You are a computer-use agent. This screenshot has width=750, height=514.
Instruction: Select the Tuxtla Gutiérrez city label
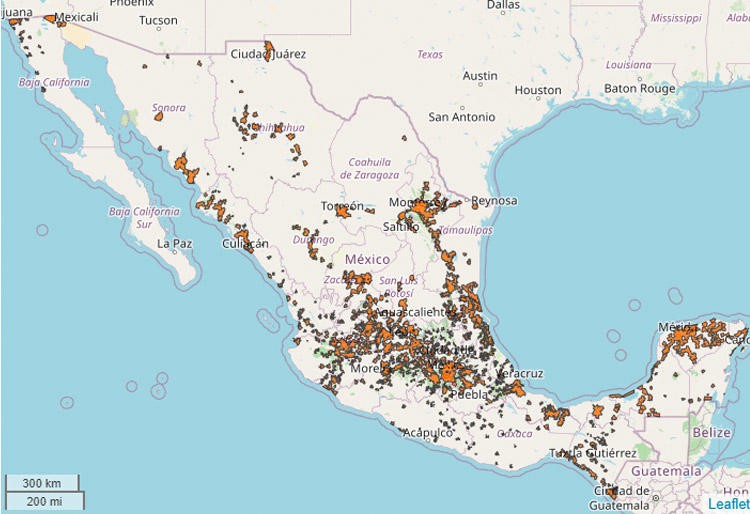pyautogui.click(x=591, y=454)
